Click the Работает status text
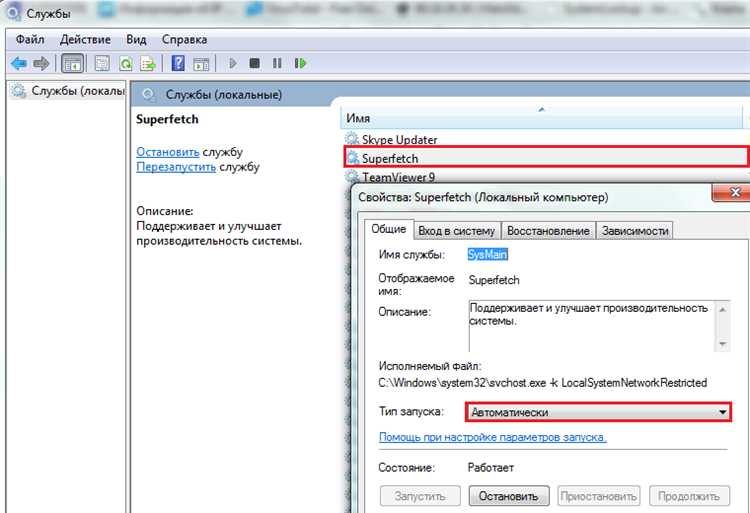This screenshot has width=750, height=513. pyautogui.click(x=491, y=468)
